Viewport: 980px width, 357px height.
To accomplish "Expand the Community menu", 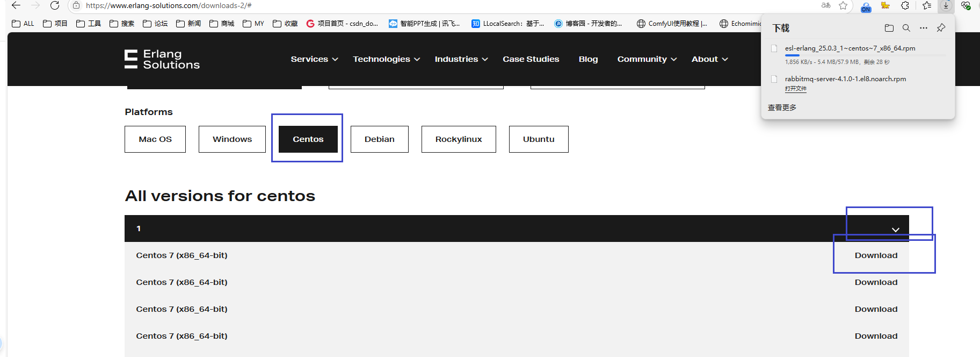I will 647,59.
